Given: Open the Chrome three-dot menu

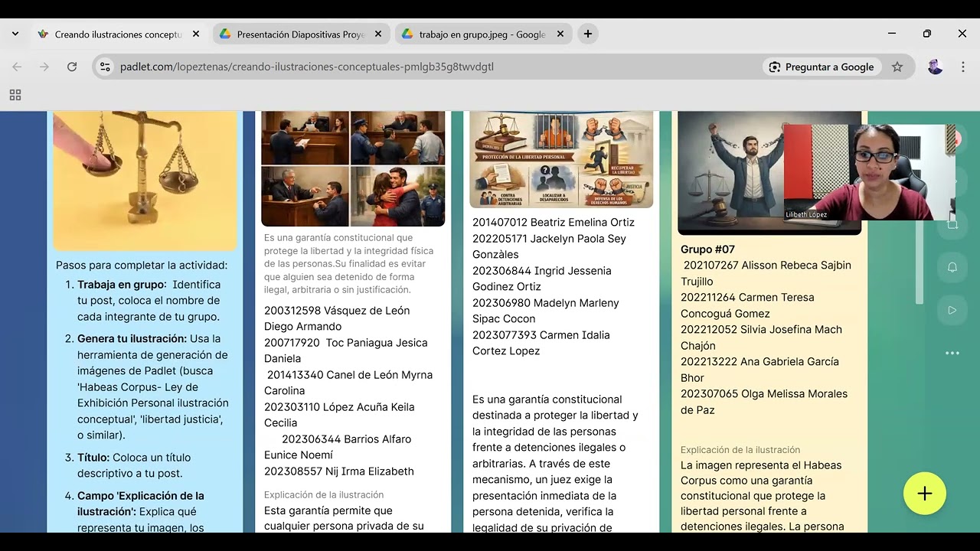Looking at the screenshot, I should pyautogui.click(x=962, y=67).
